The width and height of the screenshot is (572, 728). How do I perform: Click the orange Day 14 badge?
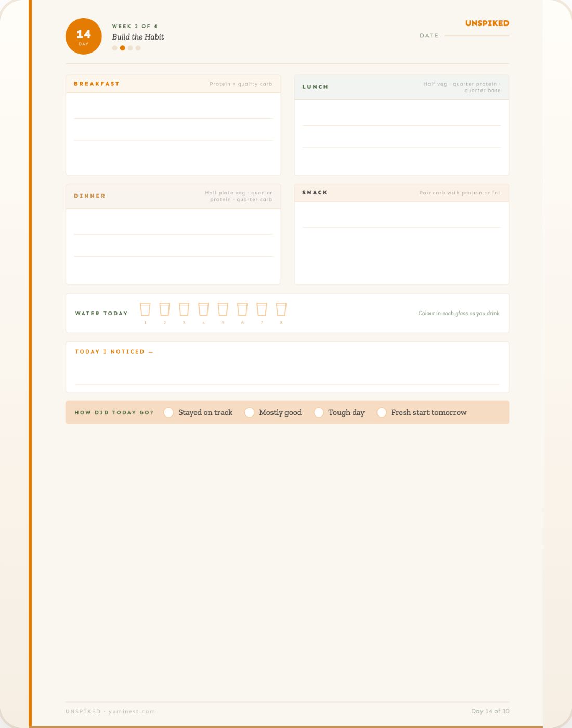(x=84, y=36)
